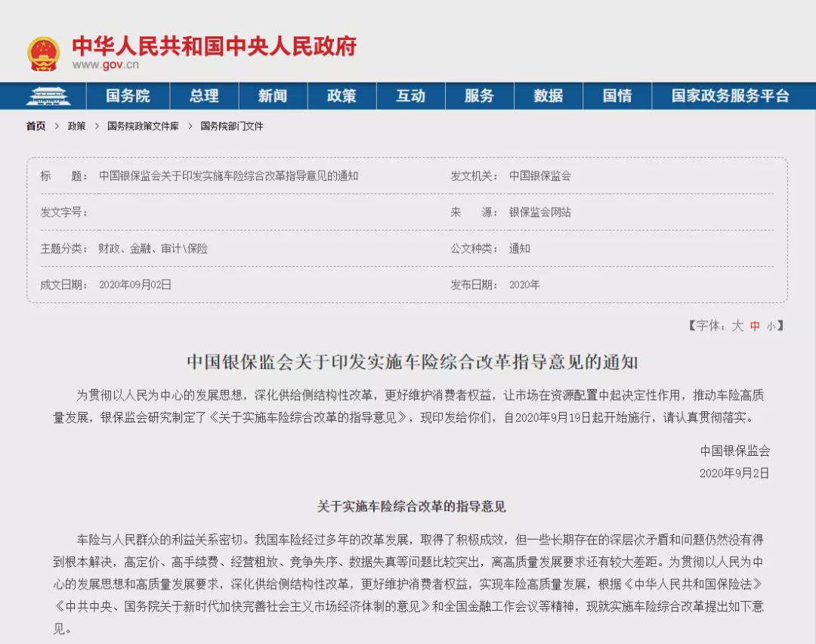
Task: Click 中国银保监会 issuing agency value
Action: (539, 176)
